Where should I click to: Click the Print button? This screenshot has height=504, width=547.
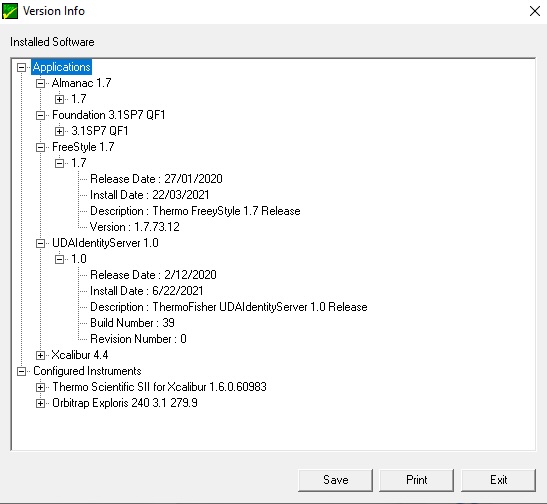417,480
